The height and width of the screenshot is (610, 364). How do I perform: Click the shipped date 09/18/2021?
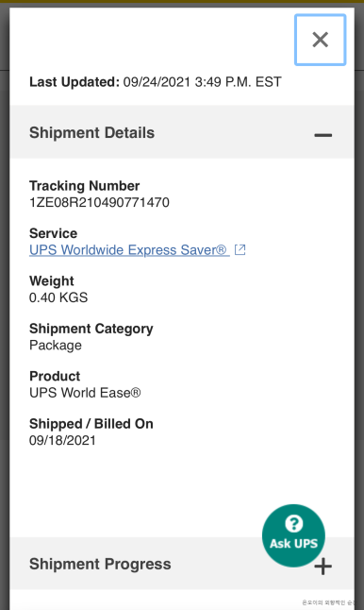(62, 440)
